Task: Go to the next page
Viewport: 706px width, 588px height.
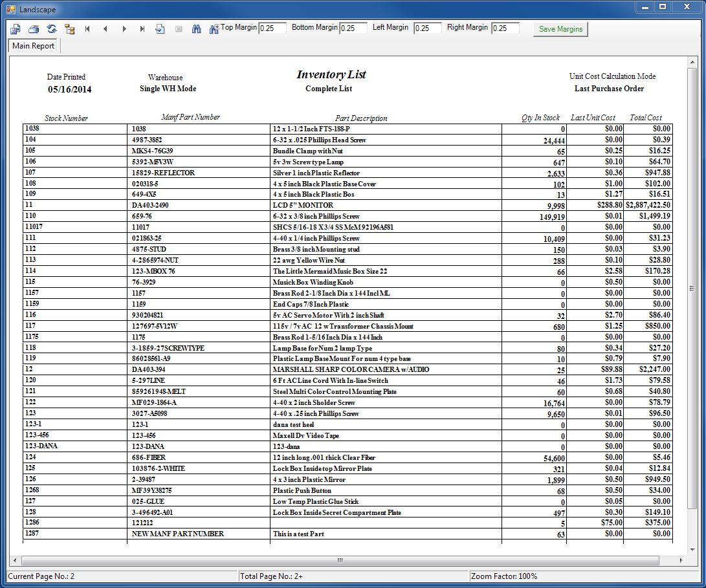Action: pos(124,29)
